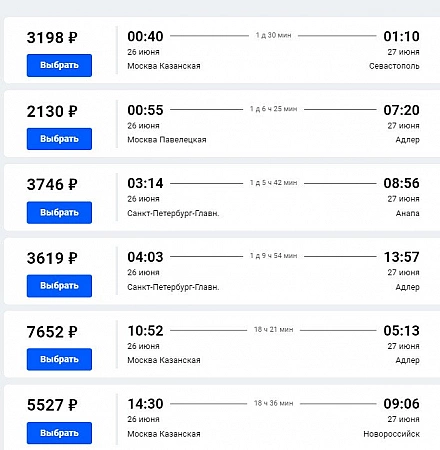Click the Севастополь destination label
Screen dimensions: 440x450
[394, 66]
